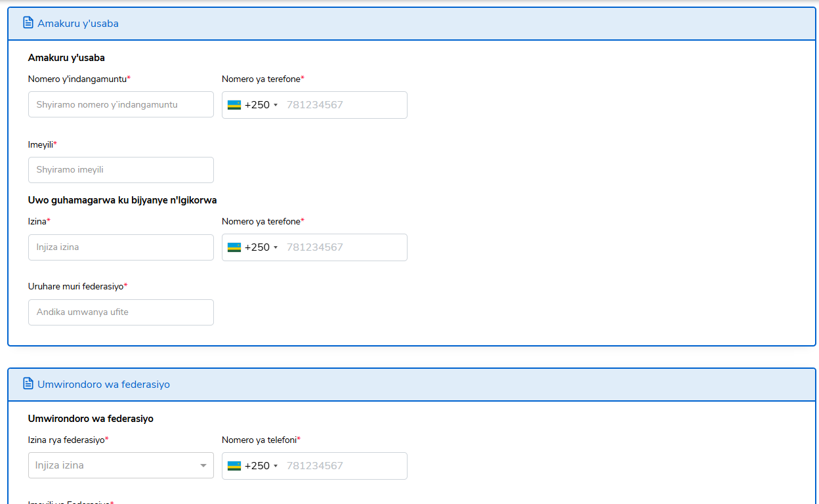Focus the Nomero y'indangamuntu input field
The image size is (819, 504).
click(121, 104)
